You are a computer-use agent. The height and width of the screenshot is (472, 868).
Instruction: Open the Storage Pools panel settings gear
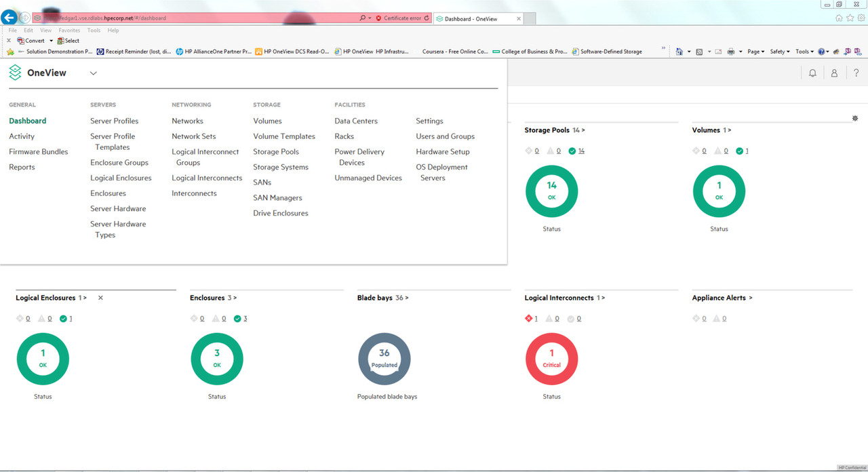pyautogui.click(x=855, y=117)
